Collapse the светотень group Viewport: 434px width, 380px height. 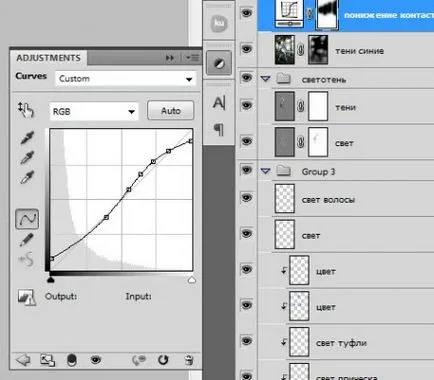[265, 79]
